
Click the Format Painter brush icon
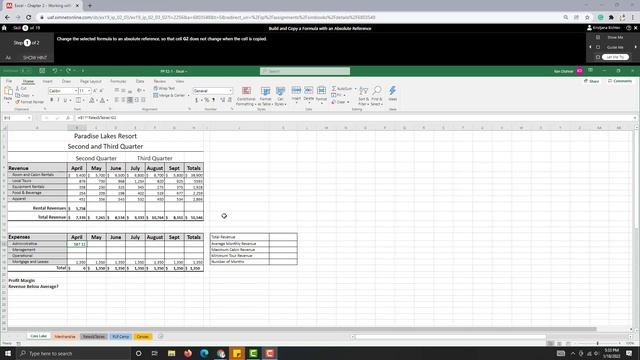(18, 102)
